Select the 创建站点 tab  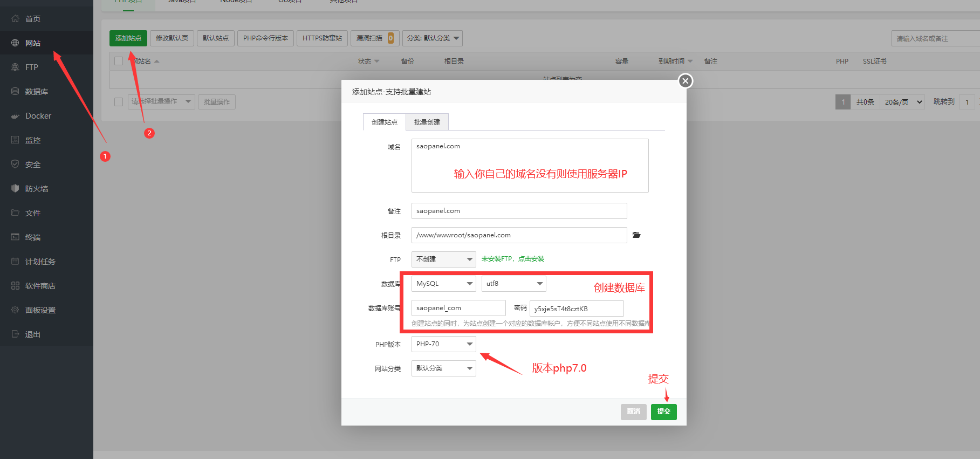(384, 122)
